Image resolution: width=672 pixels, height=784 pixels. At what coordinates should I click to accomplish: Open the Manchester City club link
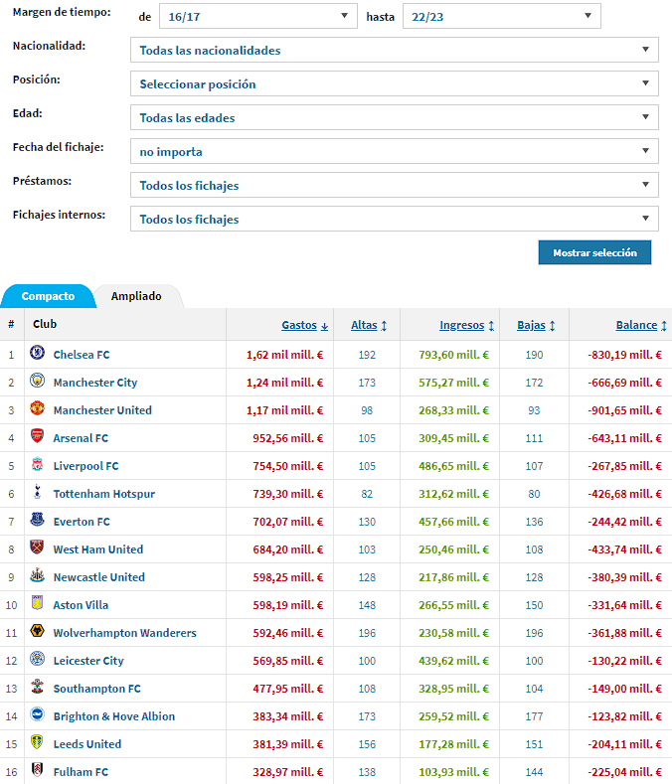pos(95,383)
